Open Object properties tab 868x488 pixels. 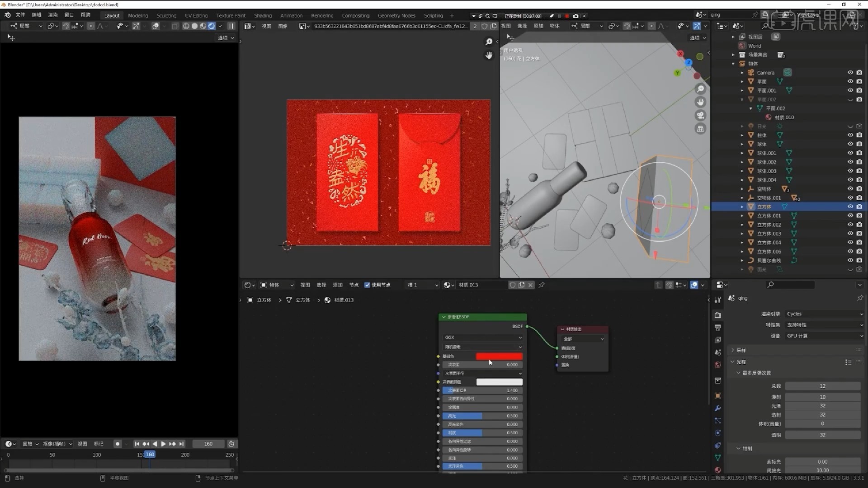pyautogui.click(x=718, y=396)
